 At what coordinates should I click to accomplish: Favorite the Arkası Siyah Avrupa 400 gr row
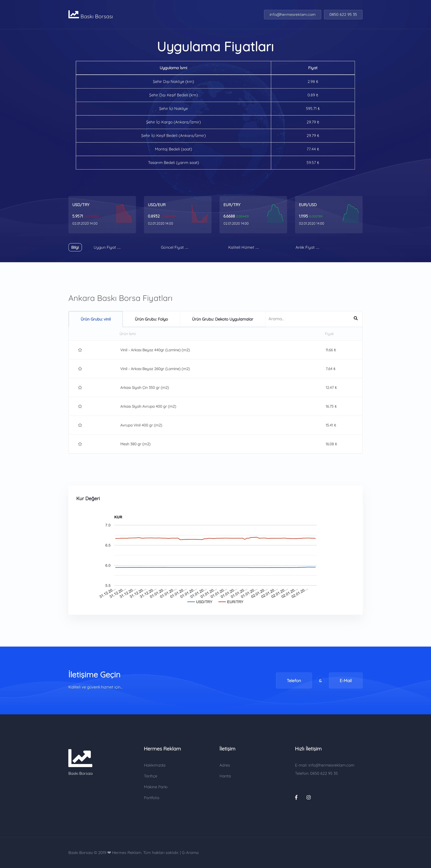tap(80, 407)
